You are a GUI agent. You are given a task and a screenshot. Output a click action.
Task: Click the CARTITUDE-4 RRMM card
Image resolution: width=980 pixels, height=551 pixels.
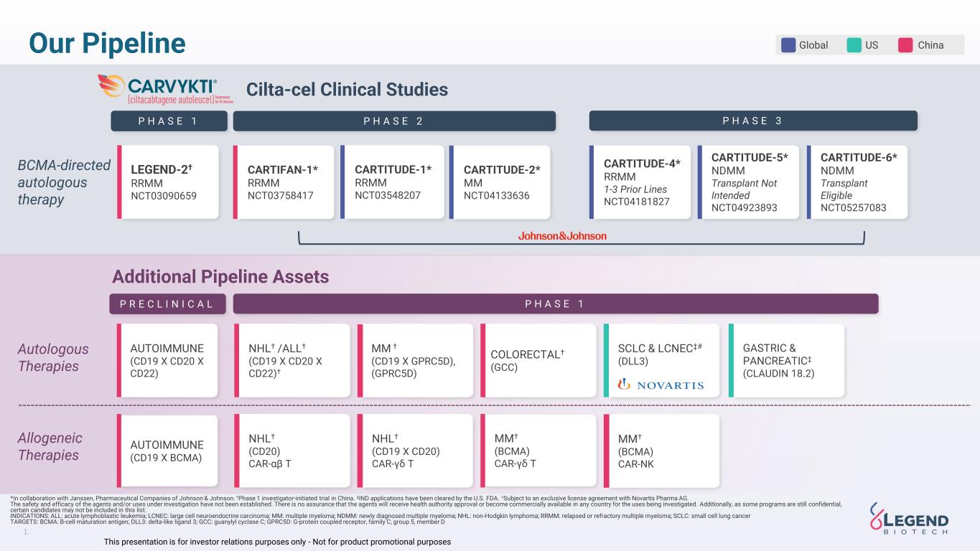[640, 182]
